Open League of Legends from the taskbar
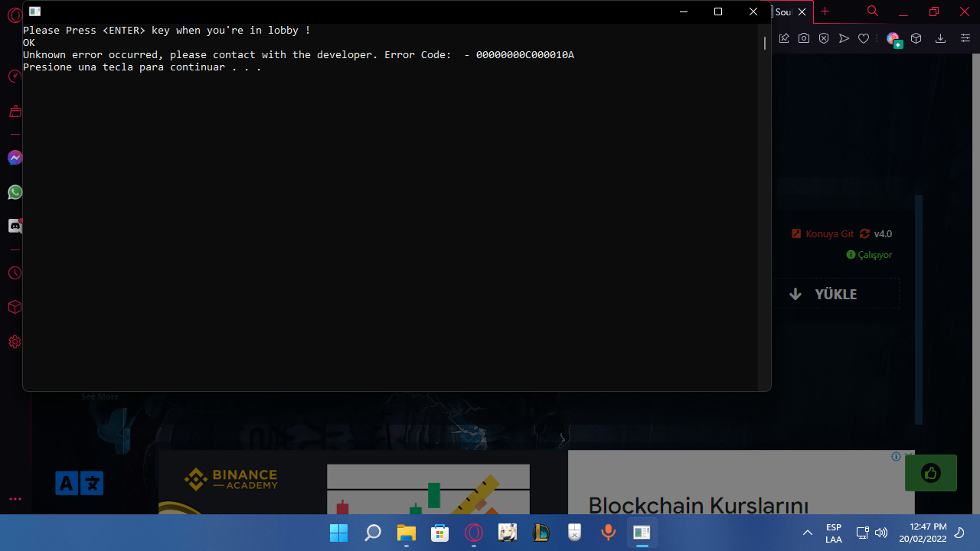The image size is (980, 551). (541, 533)
